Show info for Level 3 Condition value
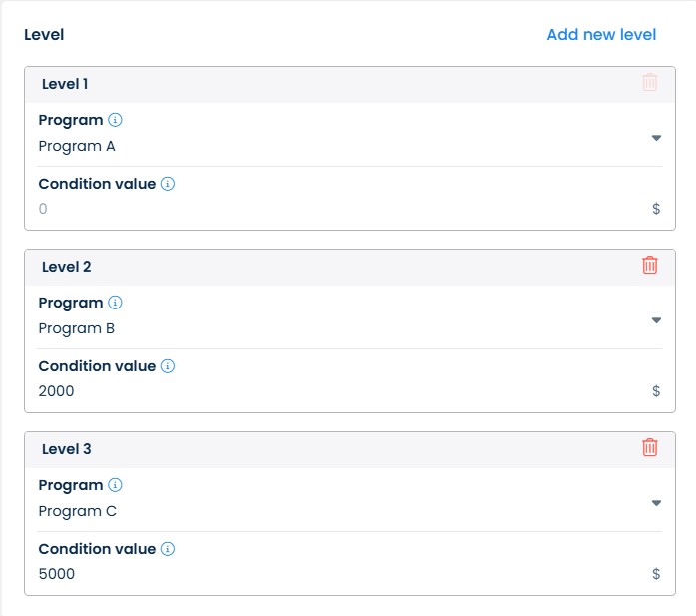696x616 pixels. click(168, 549)
